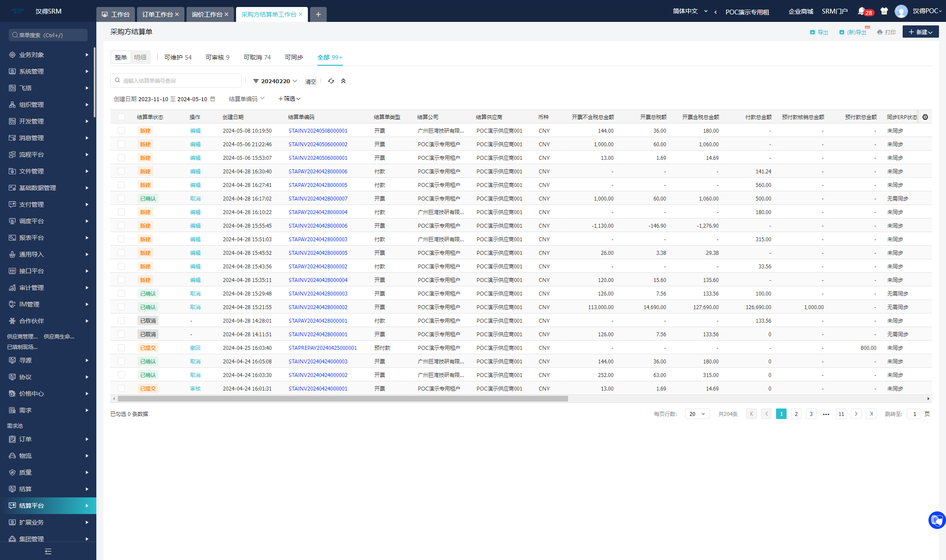The height and width of the screenshot is (560, 946).
Task: Click the calendar icon after date range
Action: coord(213,99)
